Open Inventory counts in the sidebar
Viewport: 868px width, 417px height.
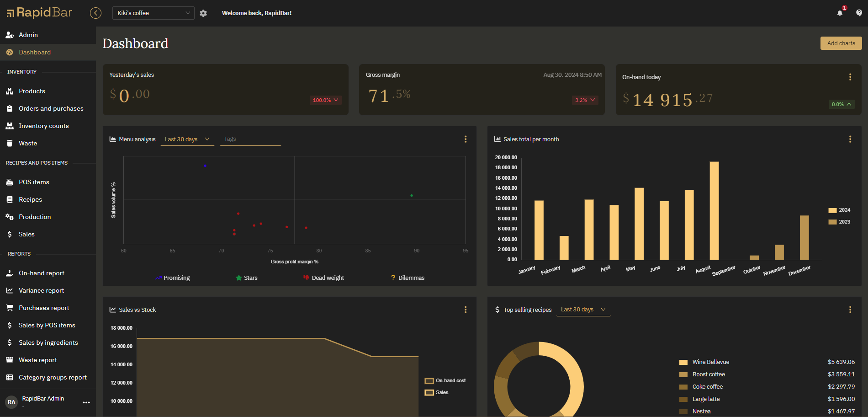43,126
